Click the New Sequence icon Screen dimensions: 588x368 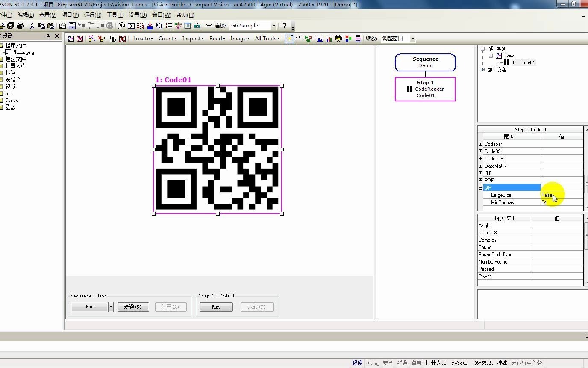(71, 39)
